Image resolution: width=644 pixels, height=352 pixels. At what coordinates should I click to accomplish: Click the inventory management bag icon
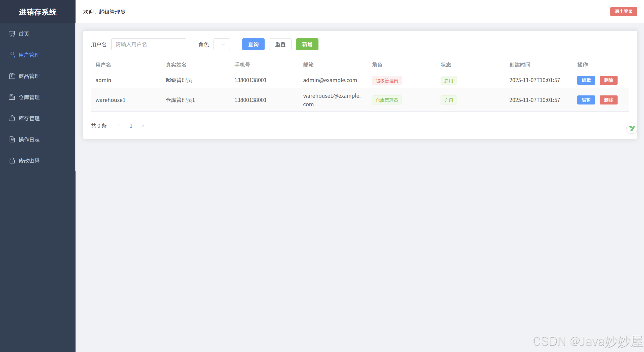[x=12, y=118]
